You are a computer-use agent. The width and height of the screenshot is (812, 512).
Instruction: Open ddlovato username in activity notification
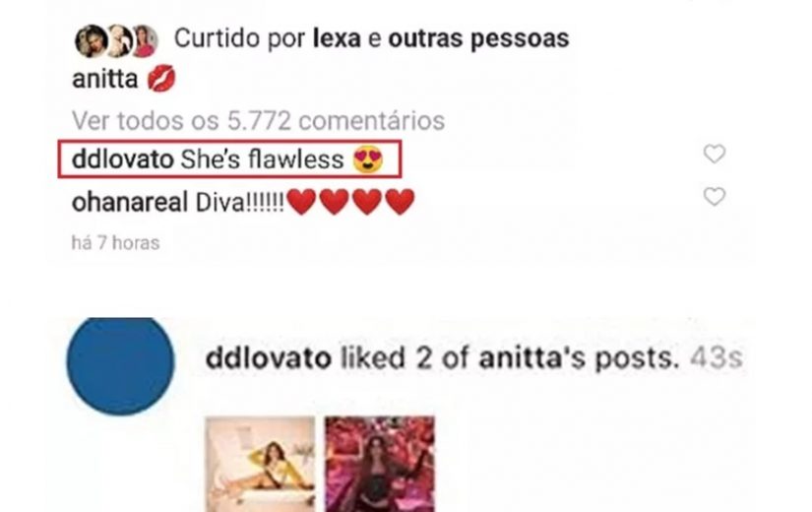[x=269, y=358]
